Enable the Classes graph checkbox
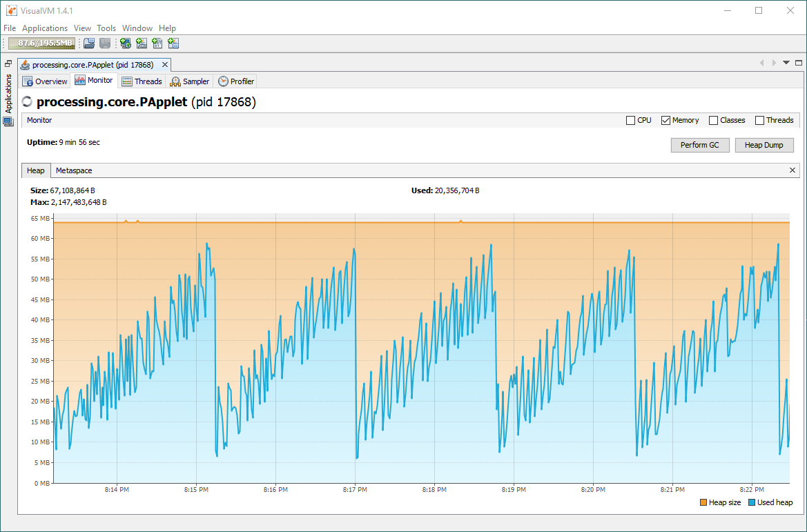807x532 pixels. click(x=713, y=120)
